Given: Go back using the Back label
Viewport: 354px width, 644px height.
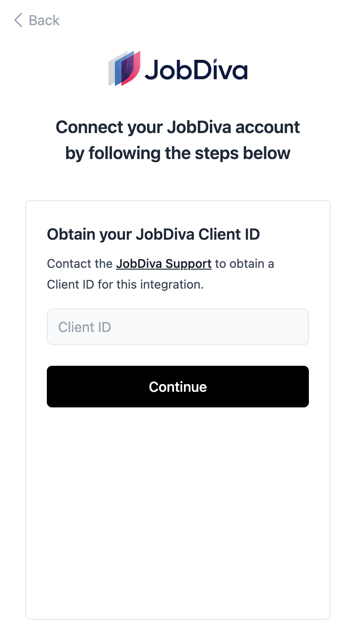Looking at the screenshot, I should (44, 20).
